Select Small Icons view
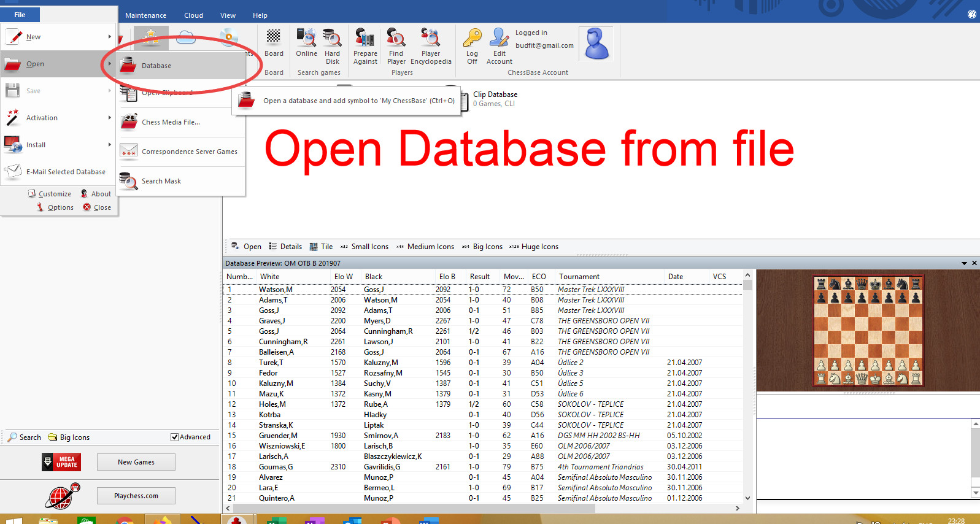The height and width of the screenshot is (524, 980). [365, 247]
